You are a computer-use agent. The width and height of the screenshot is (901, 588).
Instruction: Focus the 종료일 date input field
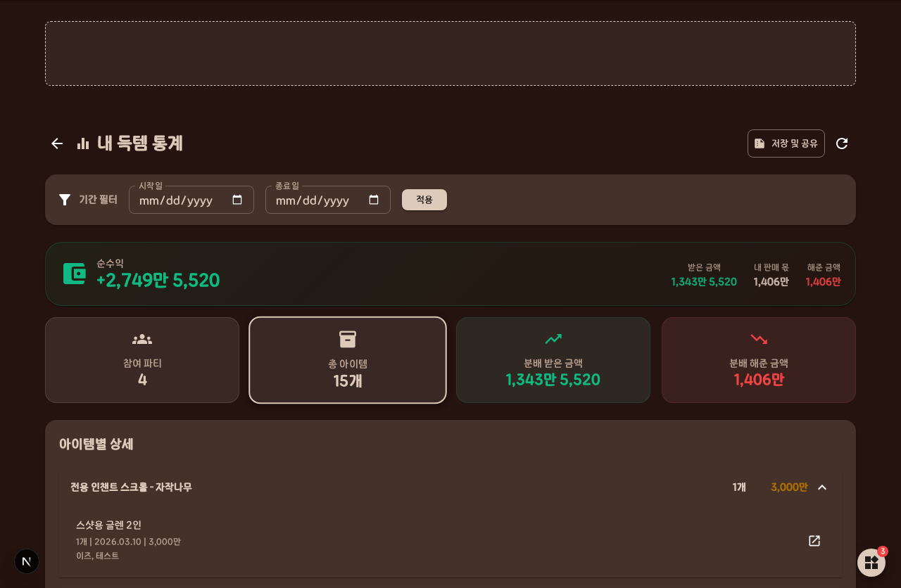328,200
